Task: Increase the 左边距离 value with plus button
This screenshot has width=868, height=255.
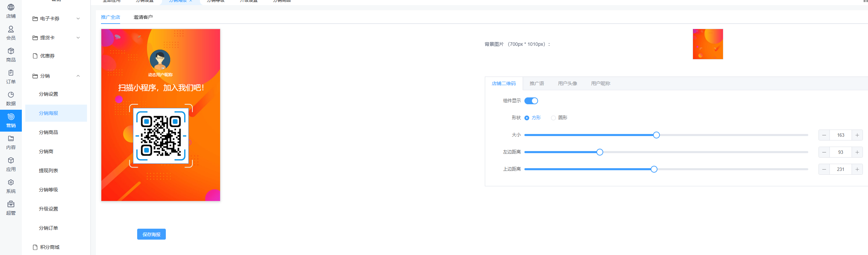Action: (x=857, y=152)
